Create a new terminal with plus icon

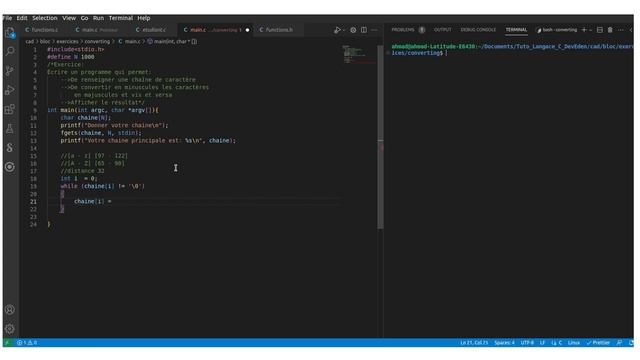[584, 30]
